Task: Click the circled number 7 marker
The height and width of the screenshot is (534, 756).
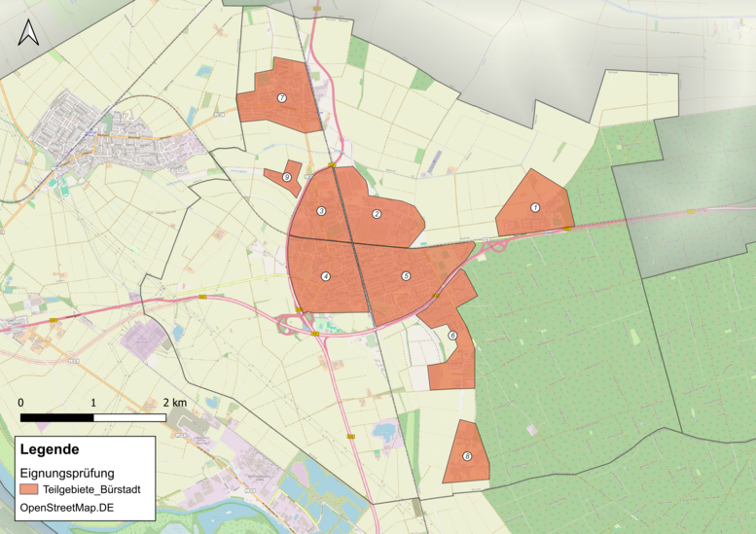Action: click(x=281, y=98)
